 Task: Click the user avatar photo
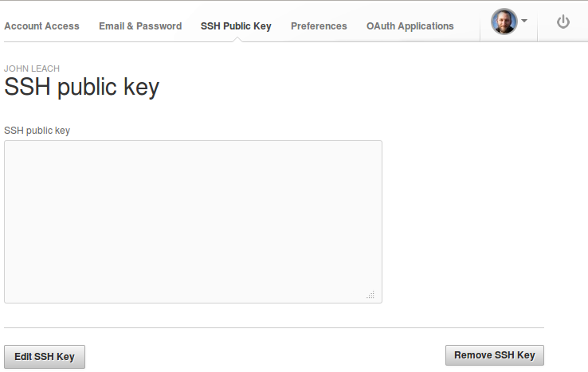(x=504, y=22)
